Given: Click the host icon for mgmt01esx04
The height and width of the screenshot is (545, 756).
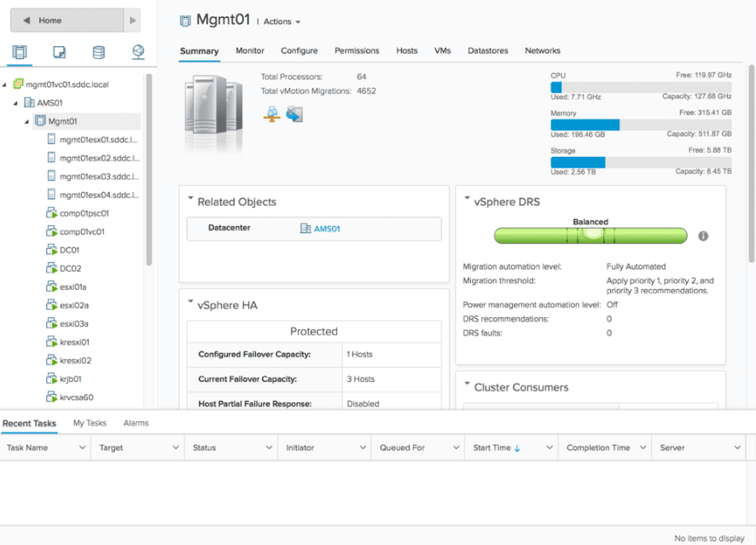Looking at the screenshot, I should [51, 194].
